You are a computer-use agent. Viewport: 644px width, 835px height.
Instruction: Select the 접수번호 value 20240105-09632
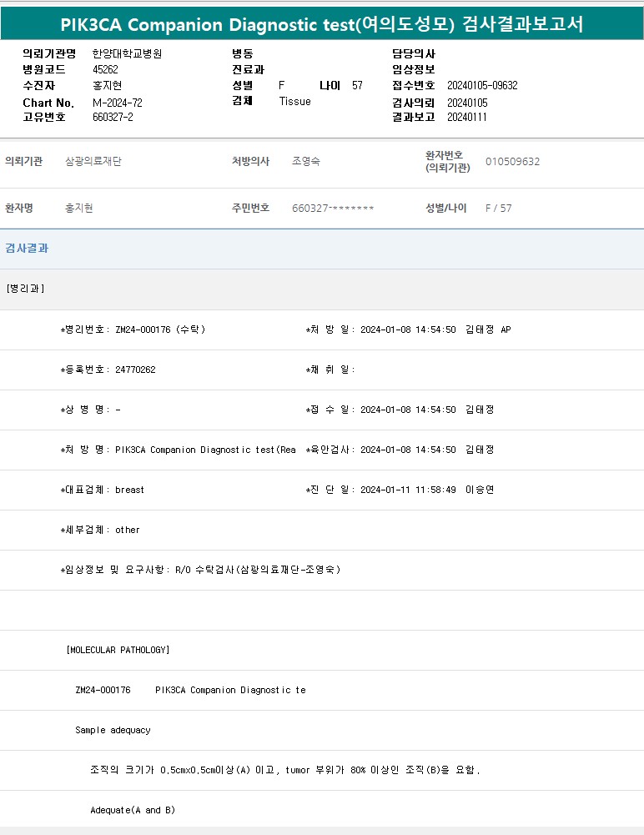tap(482, 86)
